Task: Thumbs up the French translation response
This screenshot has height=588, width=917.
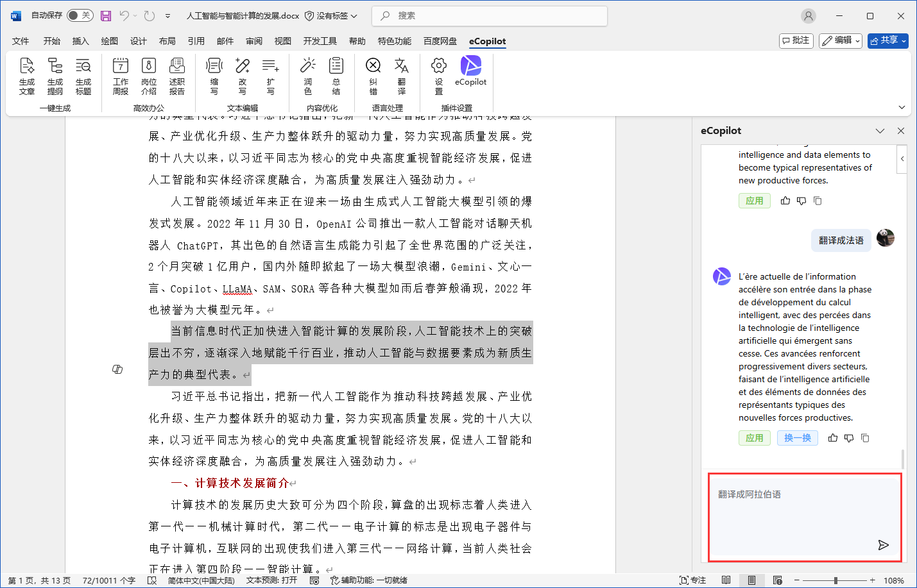Action: click(833, 438)
